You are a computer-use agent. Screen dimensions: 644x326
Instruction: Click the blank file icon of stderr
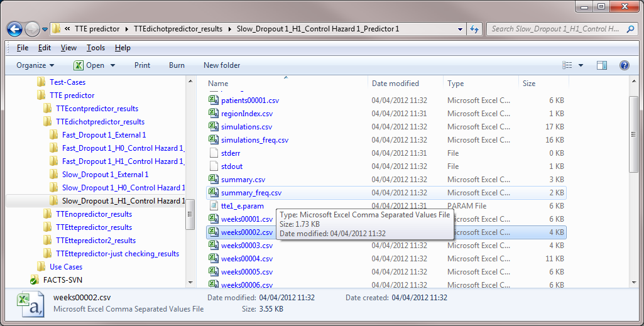[x=213, y=153]
